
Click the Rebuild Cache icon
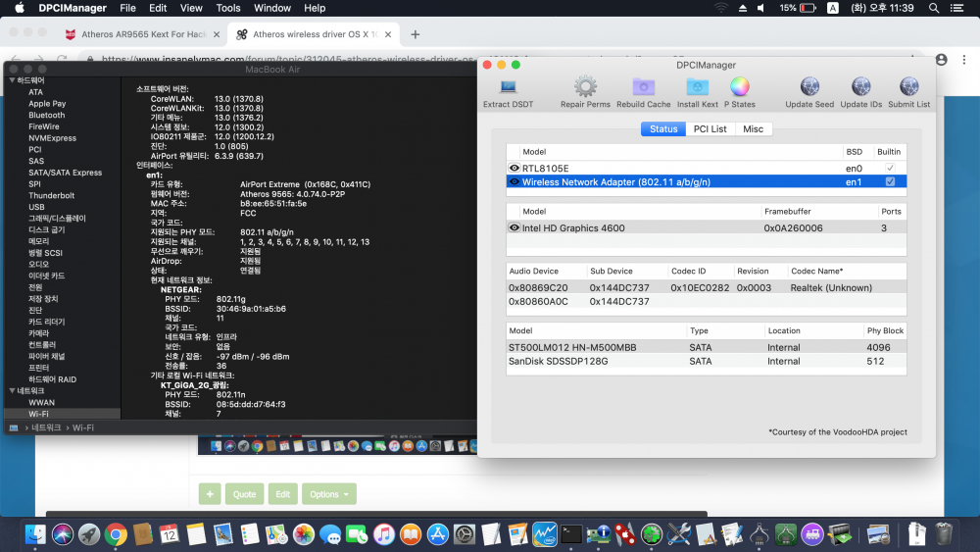click(643, 87)
